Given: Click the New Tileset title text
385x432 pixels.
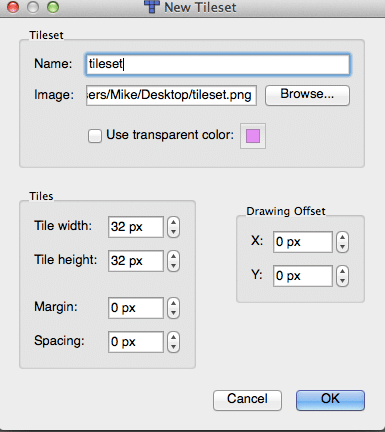Looking at the screenshot, I should pos(200,7).
